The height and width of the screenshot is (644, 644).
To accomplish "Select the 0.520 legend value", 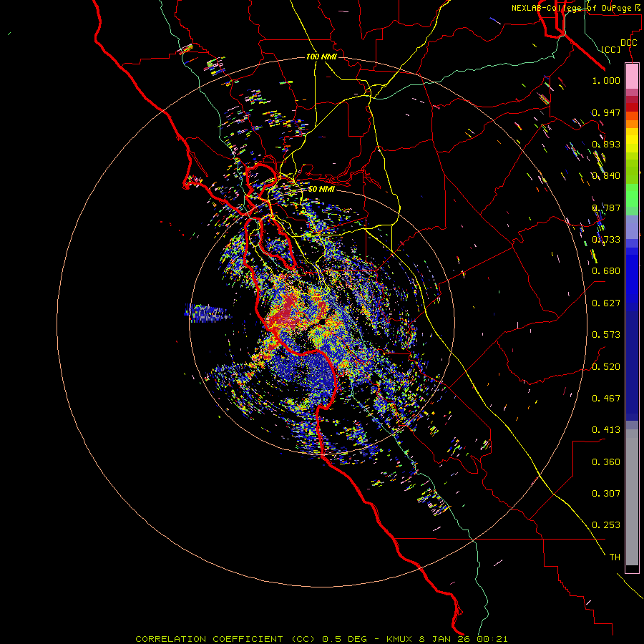I will [606, 367].
